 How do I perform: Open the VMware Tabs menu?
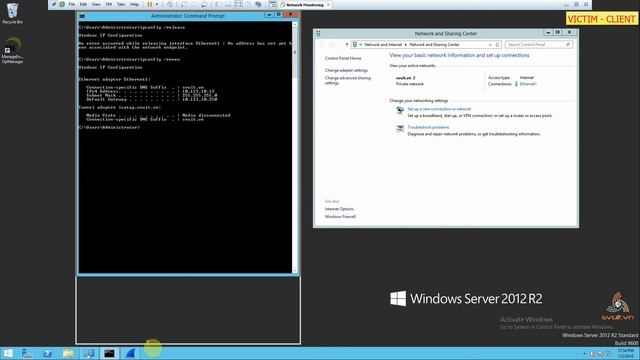(x=121, y=4)
